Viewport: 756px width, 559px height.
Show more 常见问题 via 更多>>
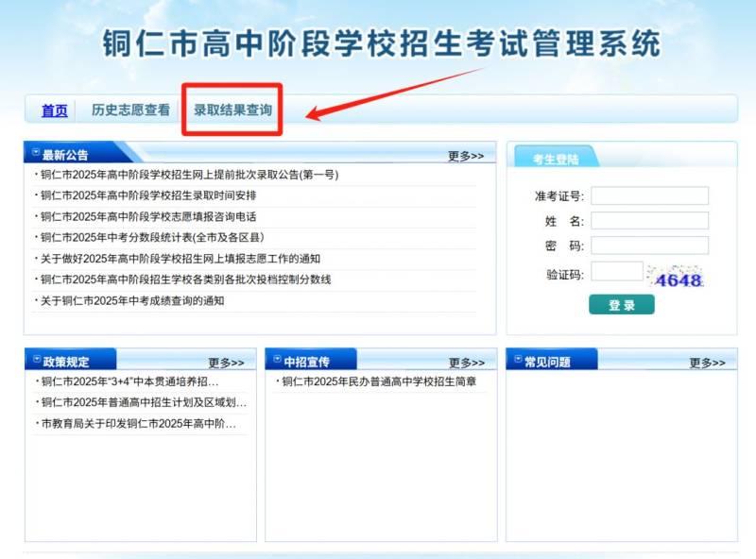point(707,363)
